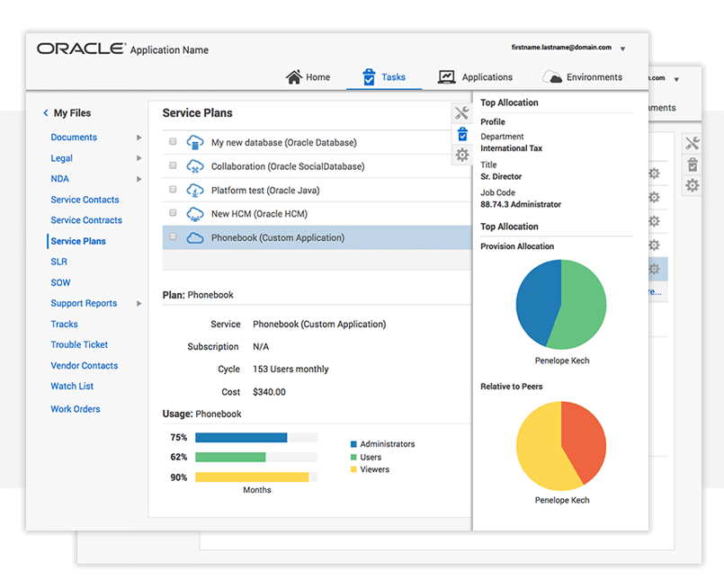Go back using My Files link
The image size is (724, 588).
[x=71, y=113]
